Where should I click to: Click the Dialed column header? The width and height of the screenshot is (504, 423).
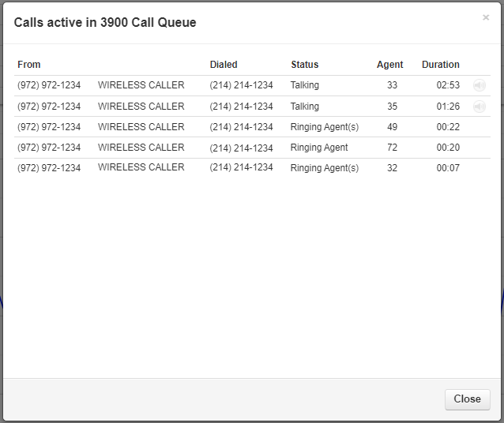point(224,65)
